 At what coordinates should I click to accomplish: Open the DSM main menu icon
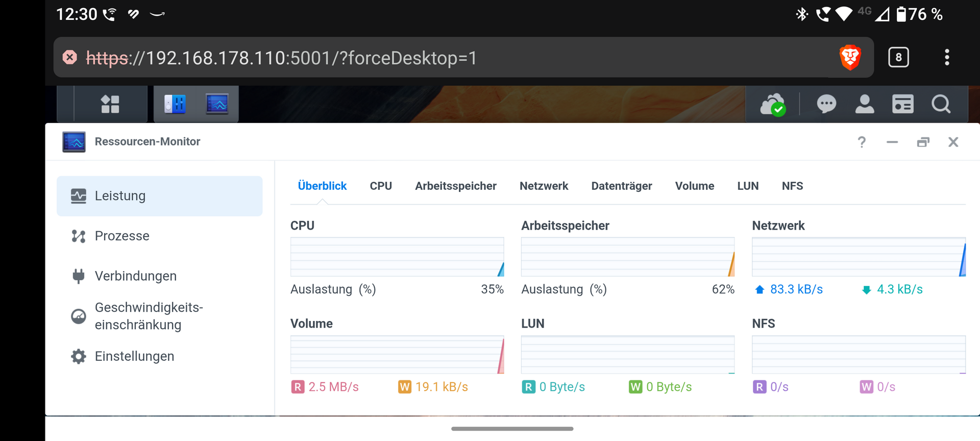coord(110,104)
